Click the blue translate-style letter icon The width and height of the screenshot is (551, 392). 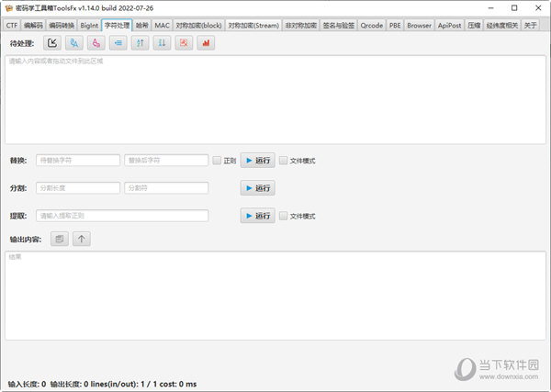(74, 43)
